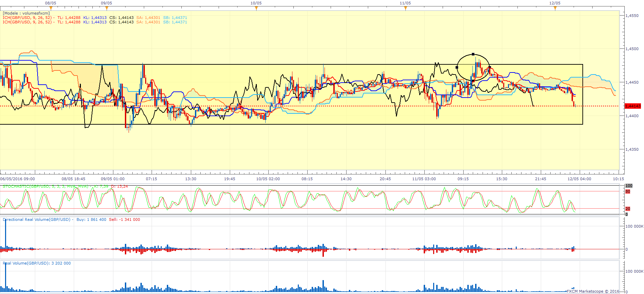The image size is (644, 294).
Task: Click the 1,4500 price axis label
Action: [x=632, y=49]
